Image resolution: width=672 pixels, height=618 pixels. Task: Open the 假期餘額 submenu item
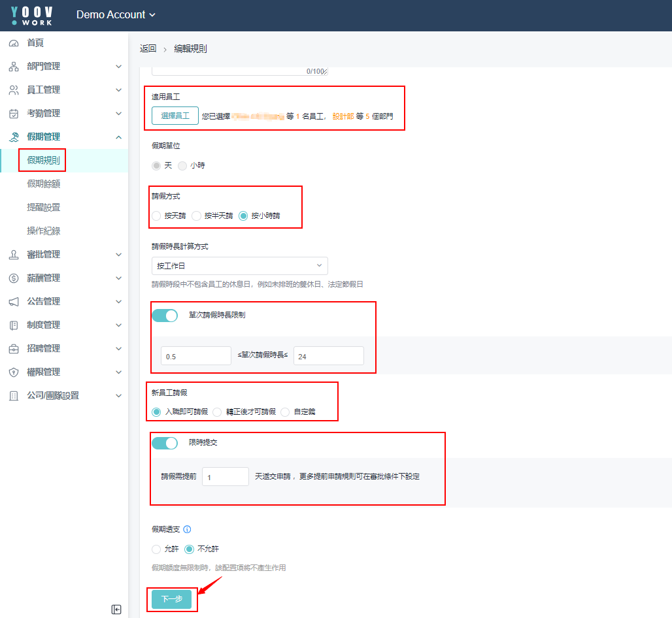44,184
